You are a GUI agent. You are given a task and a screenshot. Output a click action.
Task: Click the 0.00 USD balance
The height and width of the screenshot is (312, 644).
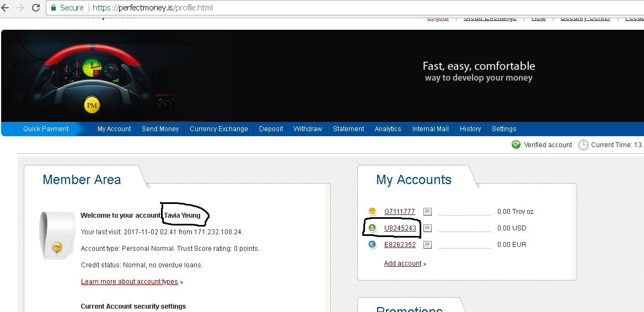[x=512, y=228]
